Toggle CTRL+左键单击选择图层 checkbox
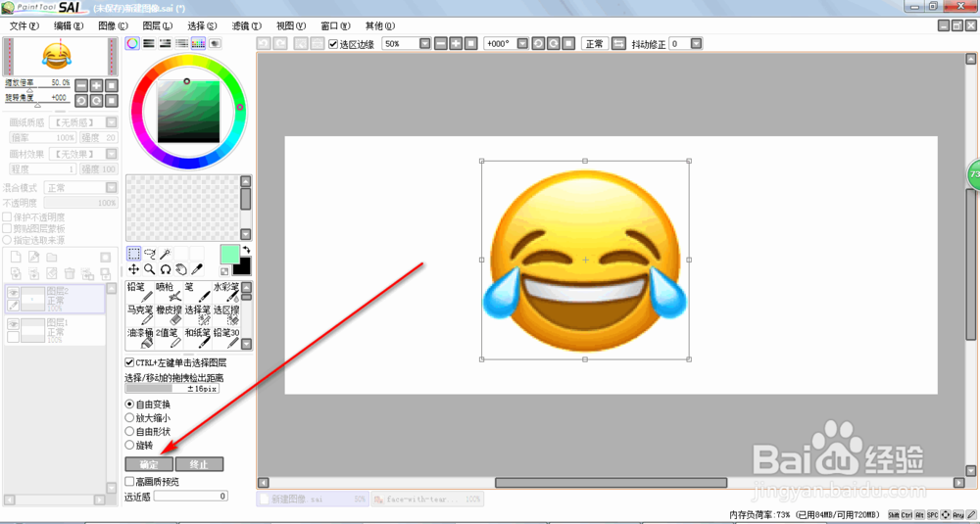This screenshot has width=980, height=524. 129,362
